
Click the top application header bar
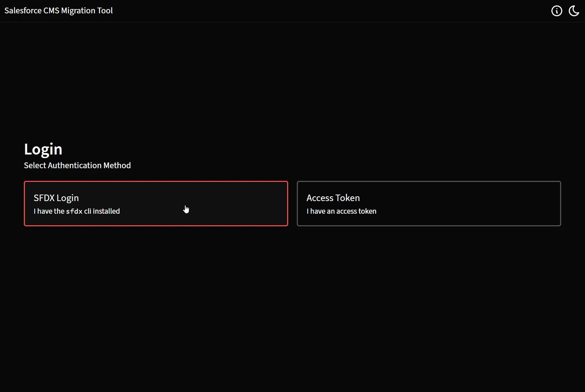292,10
